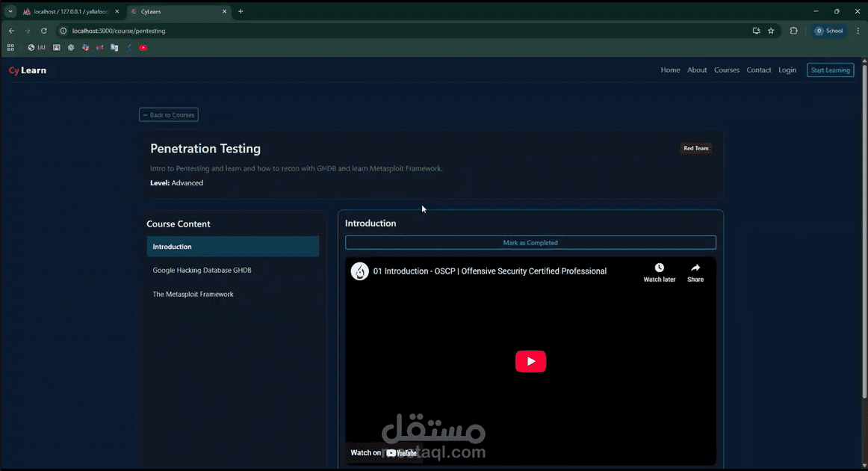Close the CyLearn tab

coord(224,11)
